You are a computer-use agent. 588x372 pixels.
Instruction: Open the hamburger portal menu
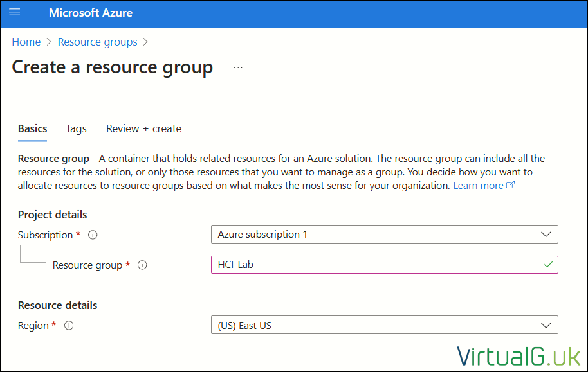(15, 12)
